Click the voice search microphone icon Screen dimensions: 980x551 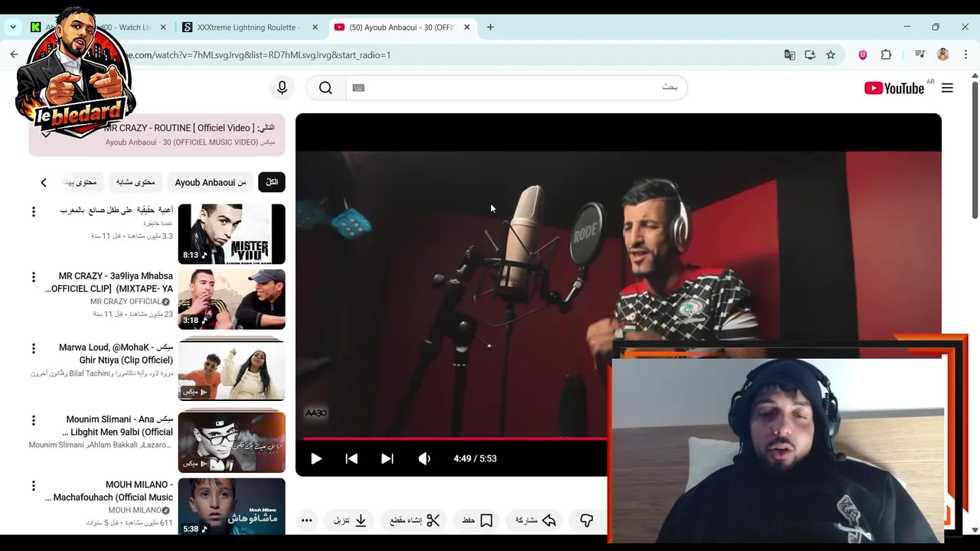click(282, 88)
